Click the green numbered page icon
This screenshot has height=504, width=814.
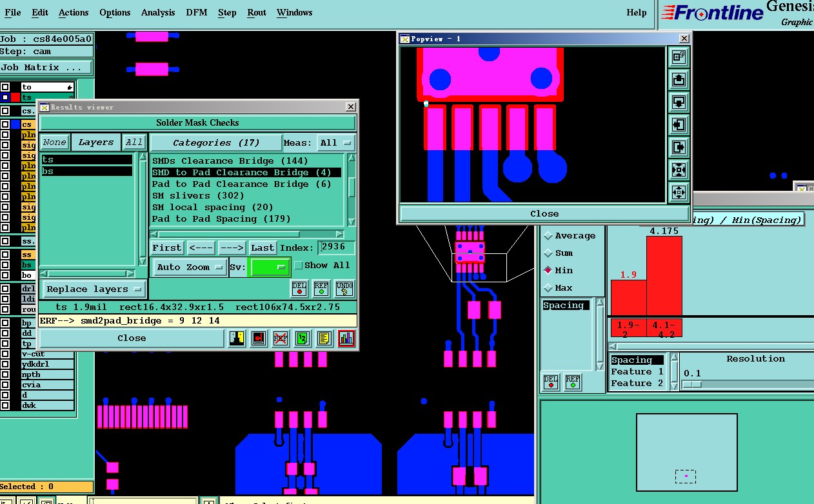tap(303, 338)
